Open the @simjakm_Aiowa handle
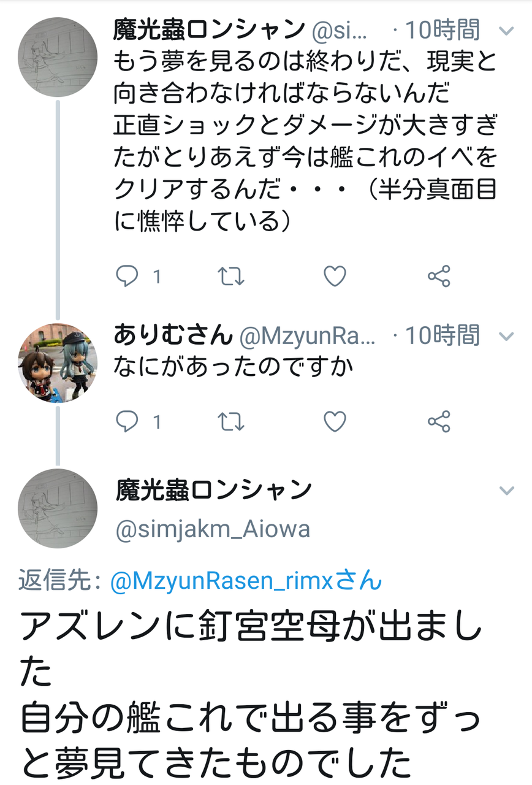Image resolution: width=532 pixels, height=785 pixels. click(x=213, y=526)
